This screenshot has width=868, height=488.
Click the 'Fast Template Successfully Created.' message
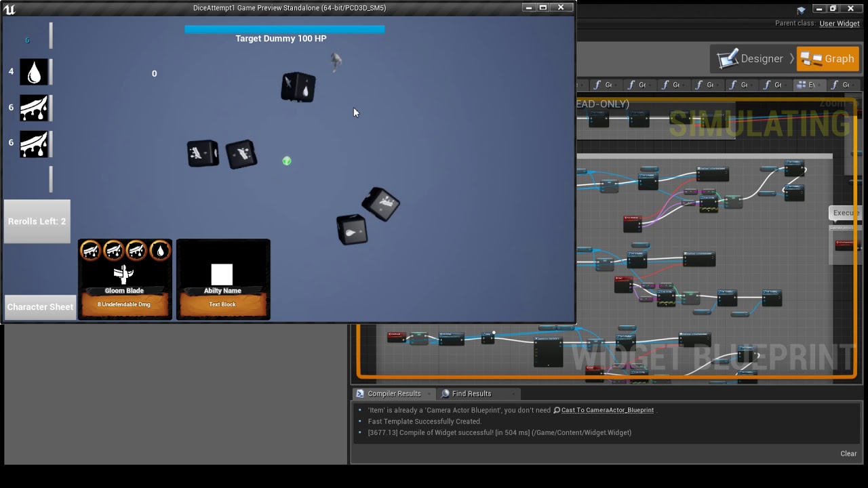tap(425, 422)
